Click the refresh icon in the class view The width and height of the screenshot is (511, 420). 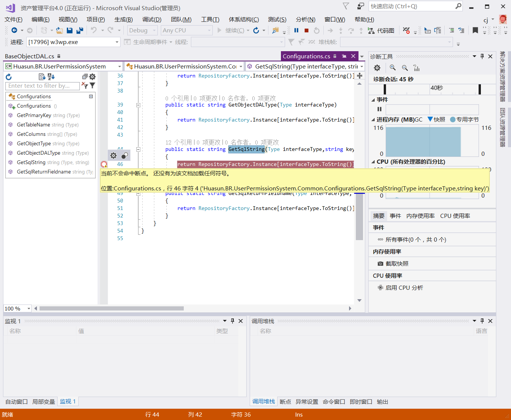coord(8,77)
